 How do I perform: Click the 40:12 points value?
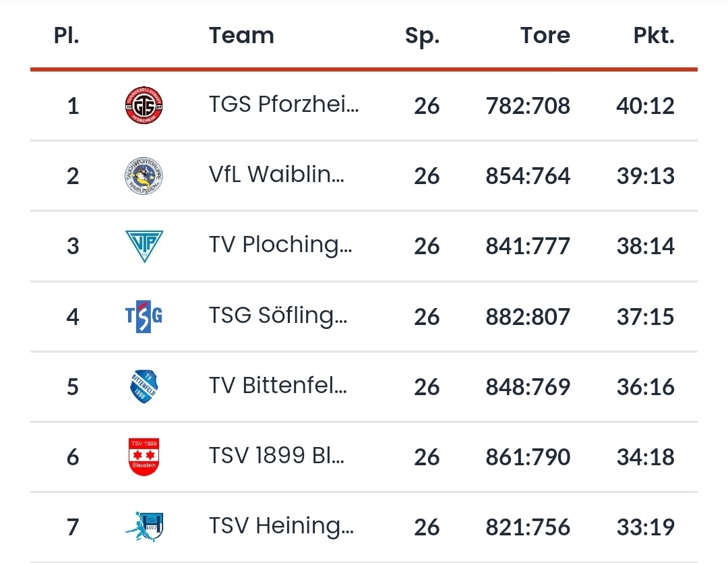(x=645, y=106)
